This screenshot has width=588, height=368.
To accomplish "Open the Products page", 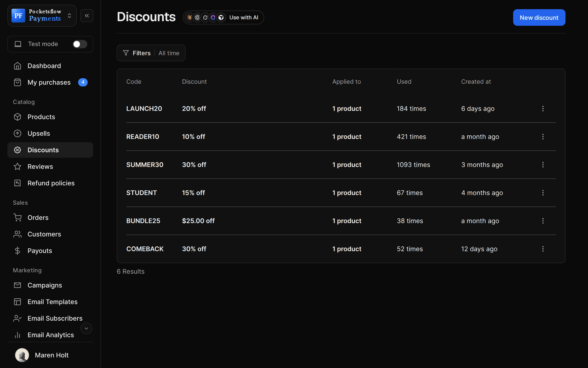I will [x=50, y=117].
